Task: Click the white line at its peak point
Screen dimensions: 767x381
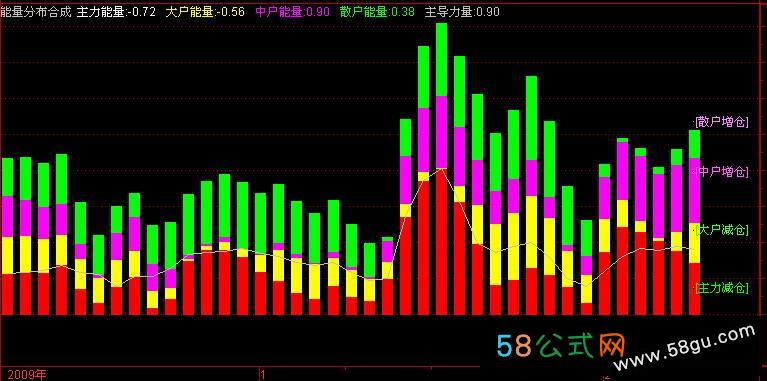Action: click(x=442, y=168)
